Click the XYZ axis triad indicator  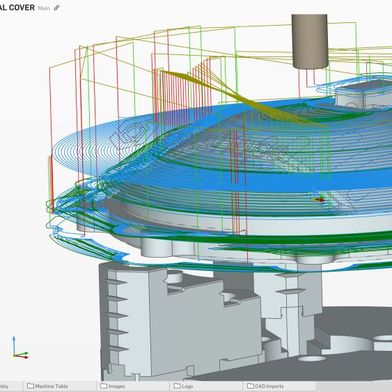pyautogui.click(x=20, y=348)
